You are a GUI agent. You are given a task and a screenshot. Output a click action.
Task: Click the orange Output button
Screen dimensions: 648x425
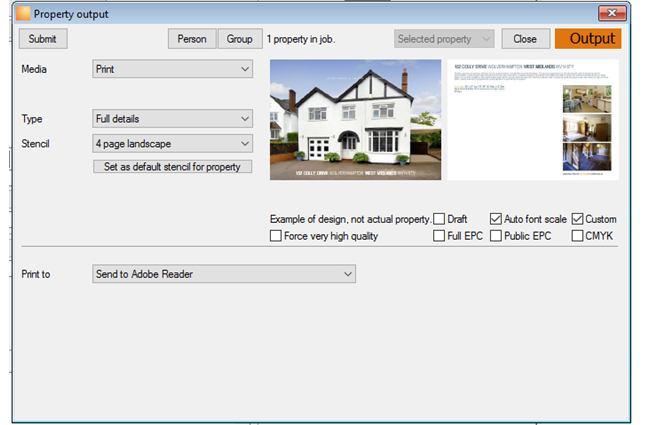(x=588, y=39)
